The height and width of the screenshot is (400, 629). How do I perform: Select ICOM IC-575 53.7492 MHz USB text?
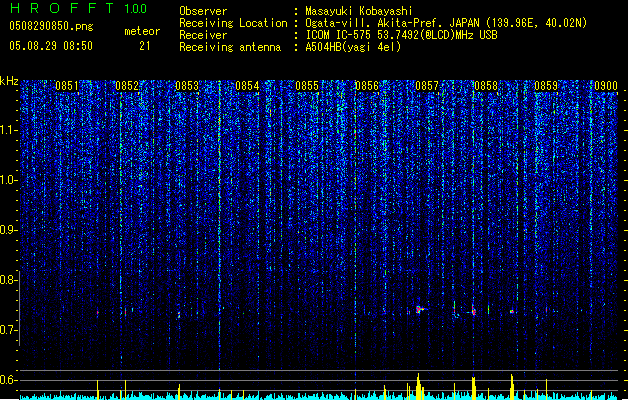tap(402, 35)
